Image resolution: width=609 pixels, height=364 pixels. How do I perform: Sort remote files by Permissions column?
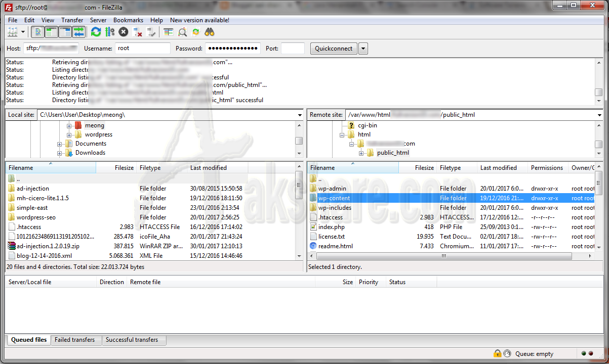[x=548, y=168]
